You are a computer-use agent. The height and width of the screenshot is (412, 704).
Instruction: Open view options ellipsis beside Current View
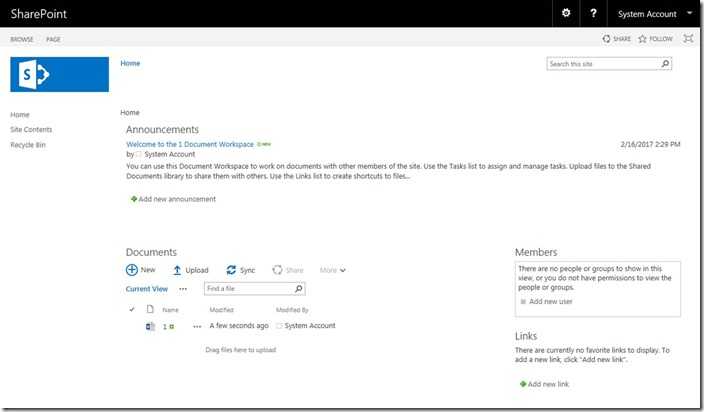click(183, 289)
